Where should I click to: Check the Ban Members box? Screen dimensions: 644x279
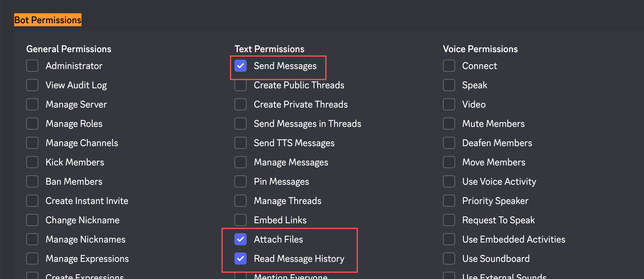coord(32,181)
